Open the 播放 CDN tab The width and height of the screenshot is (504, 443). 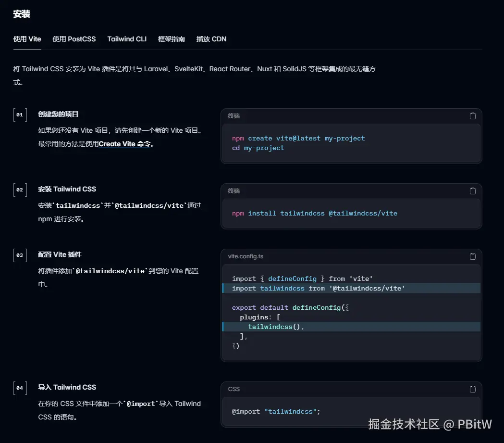pos(211,39)
